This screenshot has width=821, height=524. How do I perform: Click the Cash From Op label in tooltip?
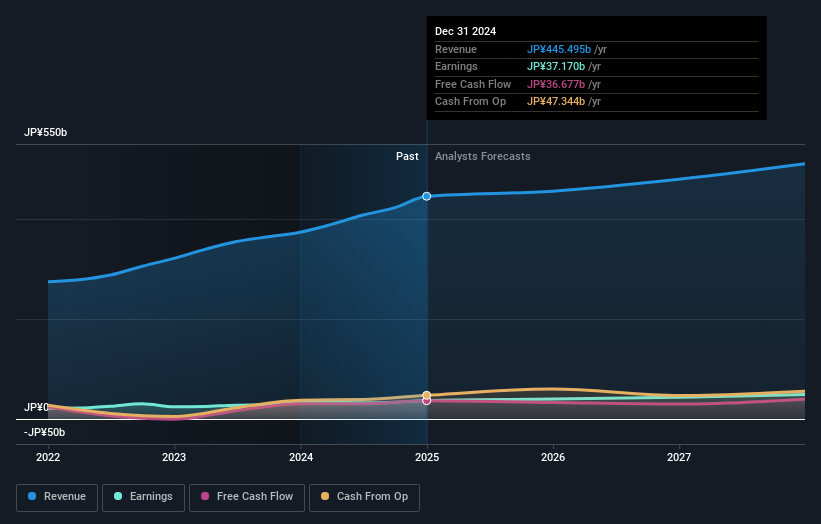pyautogui.click(x=470, y=102)
